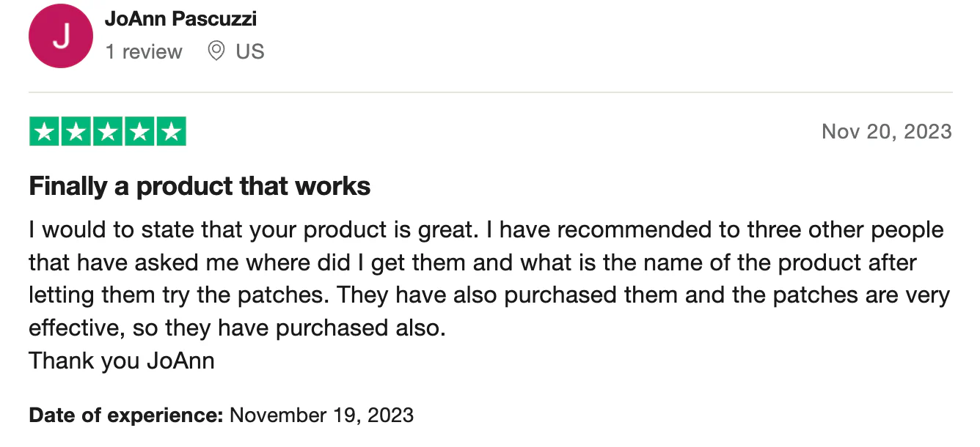Click the line "effective, so they have purchased also."

[x=237, y=328]
